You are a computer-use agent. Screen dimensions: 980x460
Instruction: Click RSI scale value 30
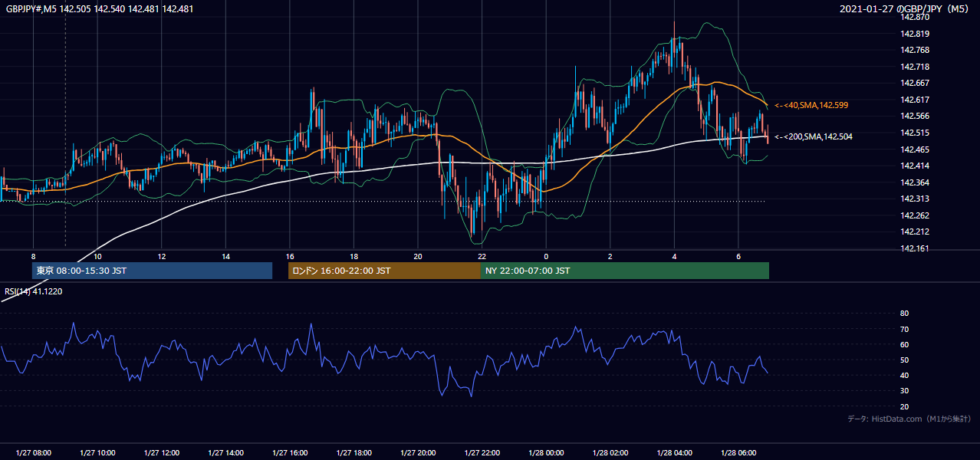coord(904,391)
